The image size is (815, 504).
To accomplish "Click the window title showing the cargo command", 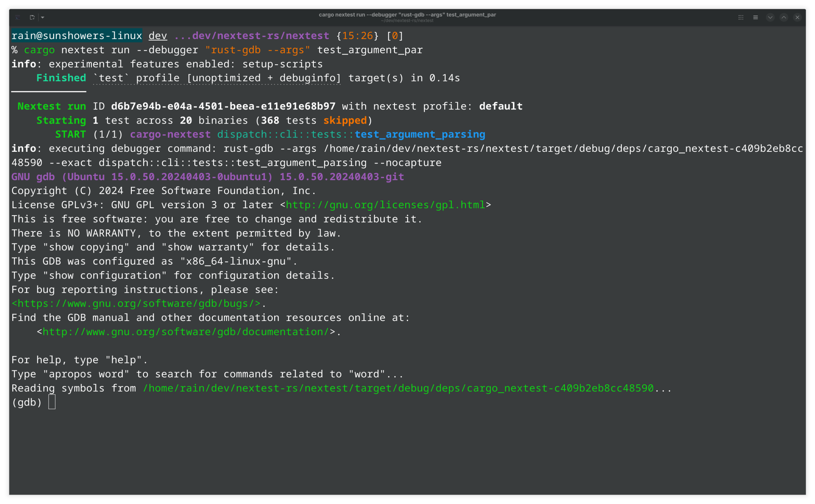I will click(x=407, y=15).
